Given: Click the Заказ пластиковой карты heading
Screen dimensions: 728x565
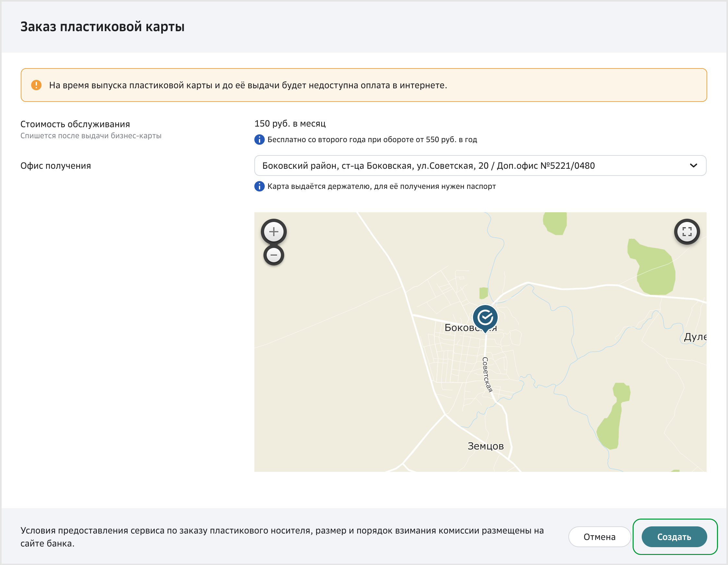Looking at the screenshot, I should coord(102,27).
